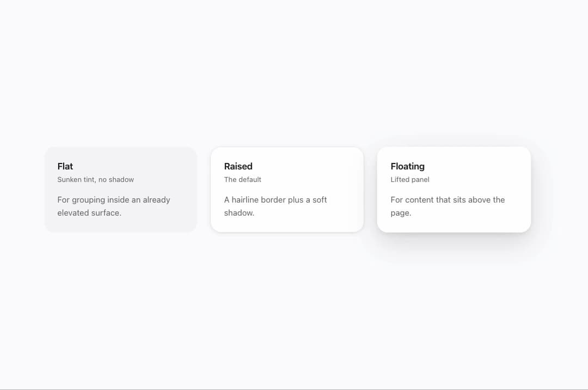The height and width of the screenshot is (390, 588).
Task: Click the Flat card heading
Action: [x=65, y=166]
